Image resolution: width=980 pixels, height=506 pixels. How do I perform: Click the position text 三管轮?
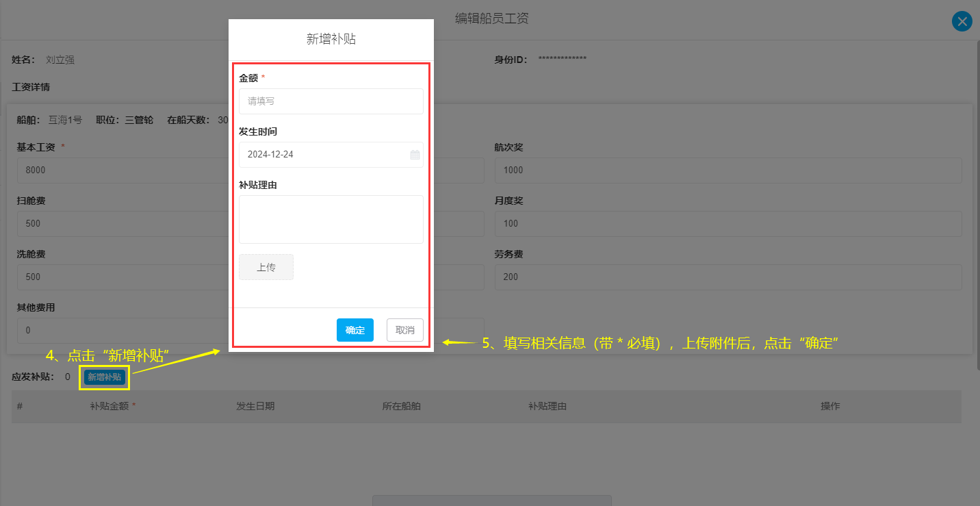pyautogui.click(x=139, y=120)
